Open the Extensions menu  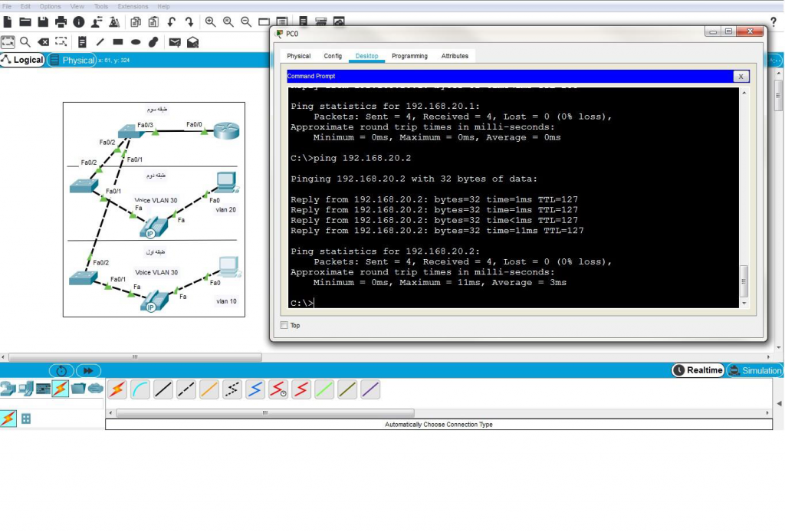point(133,6)
